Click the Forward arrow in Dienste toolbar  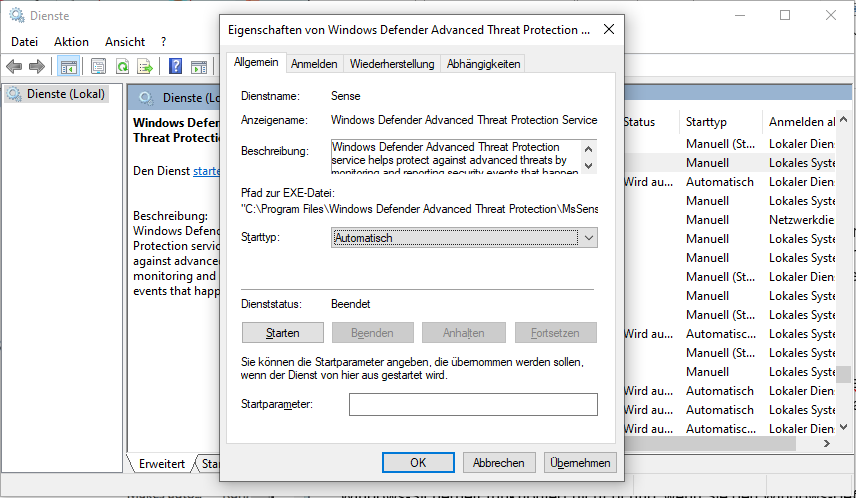pos(37,67)
